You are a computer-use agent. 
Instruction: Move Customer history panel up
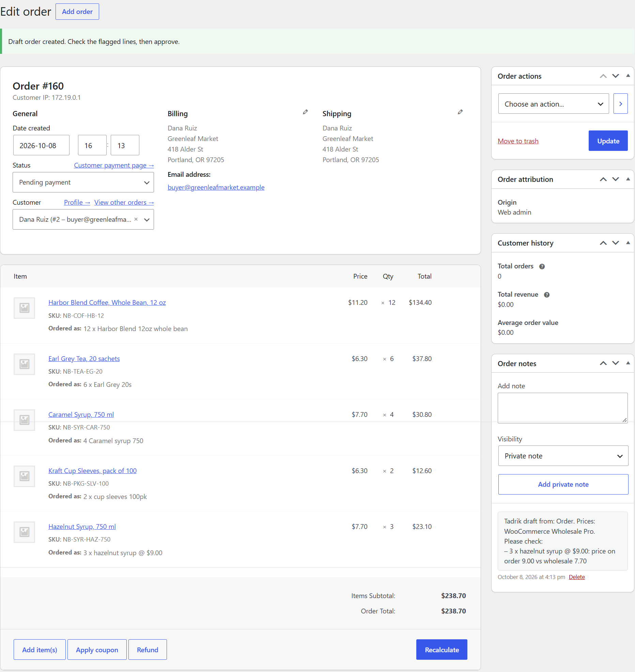[x=603, y=243]
